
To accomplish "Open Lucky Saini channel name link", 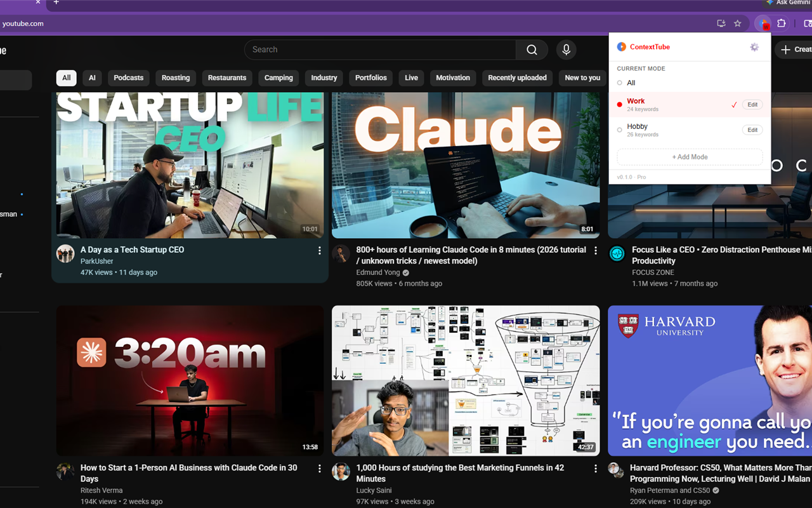I will (x=374, y=490).
